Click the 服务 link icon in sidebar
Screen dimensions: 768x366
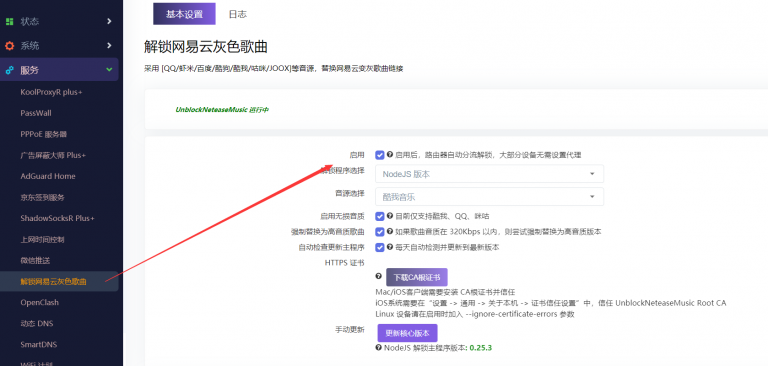click(9, 70)
